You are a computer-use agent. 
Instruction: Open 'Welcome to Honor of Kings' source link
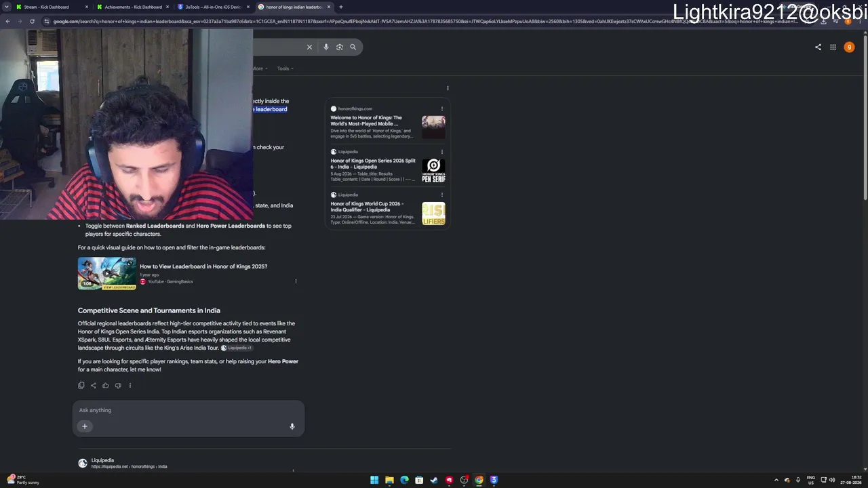click(x=366, y=121)
